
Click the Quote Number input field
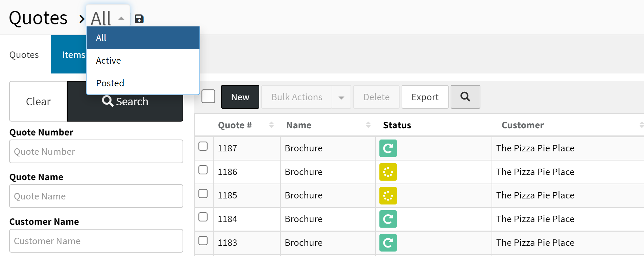96,151
